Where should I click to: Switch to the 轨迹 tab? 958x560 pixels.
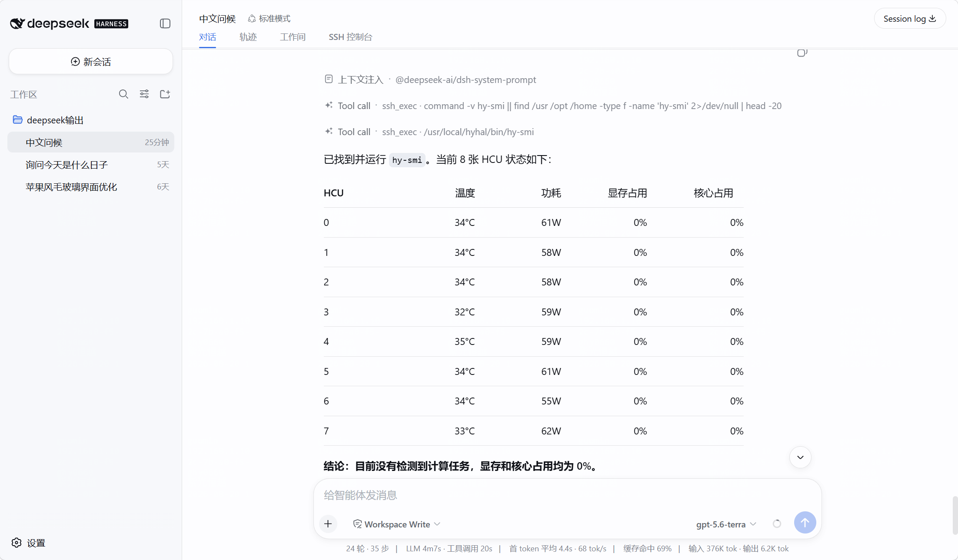pyautogui.click(x=248, y=37)
